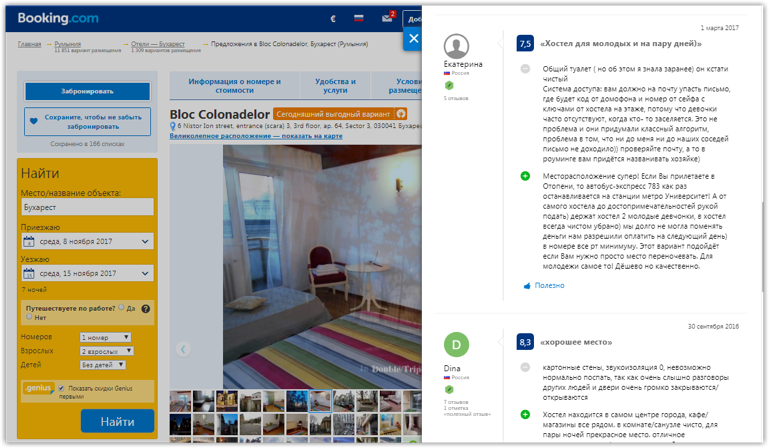Close the reviews panel with X
This screenshot has width=769, height=448.
tap(413, 38)
